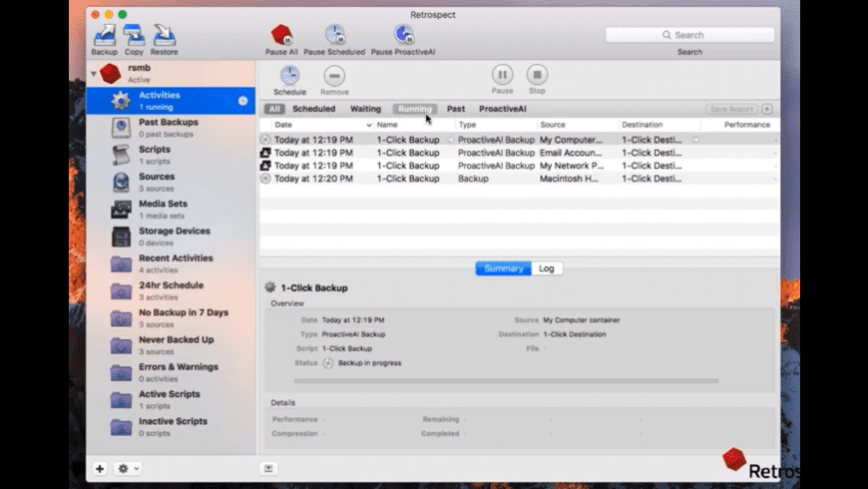Open Sources in the sidebar
Viewport: 868px width, 489px height.
(171, 183)
